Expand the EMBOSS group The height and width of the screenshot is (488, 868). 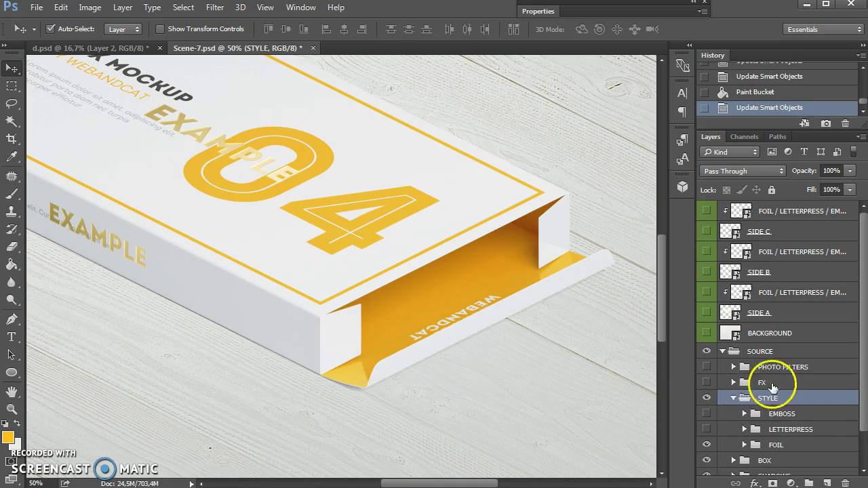pos(744,413)
